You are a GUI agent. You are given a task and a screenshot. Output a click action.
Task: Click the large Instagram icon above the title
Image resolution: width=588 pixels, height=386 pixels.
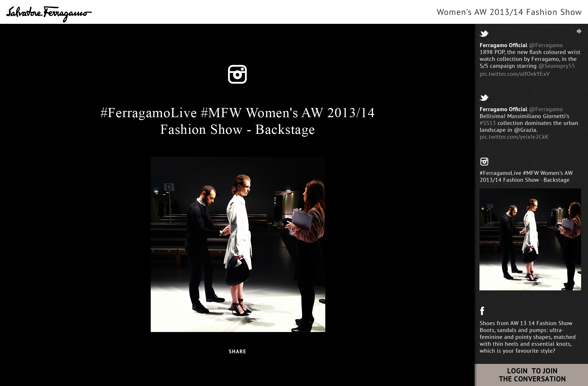(237, 74)
